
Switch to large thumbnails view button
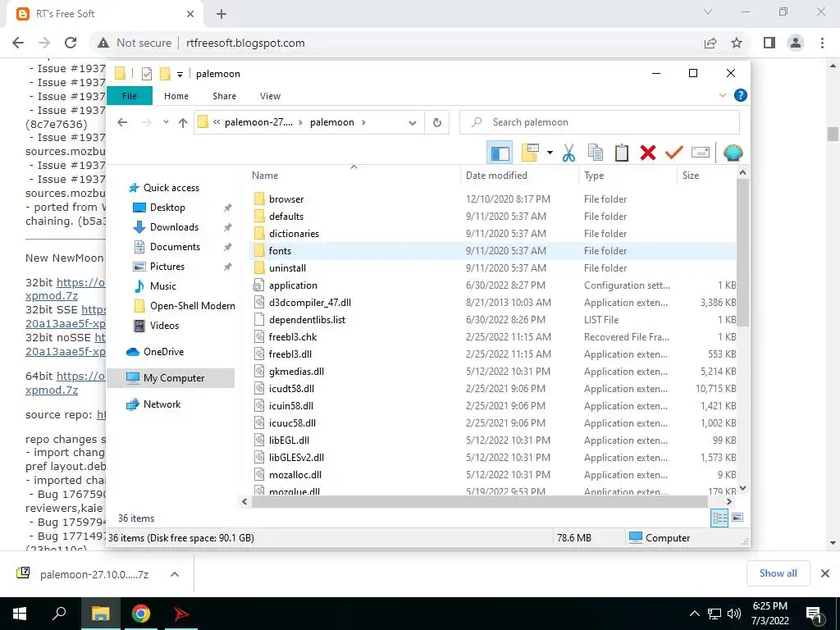click(737, 518)
